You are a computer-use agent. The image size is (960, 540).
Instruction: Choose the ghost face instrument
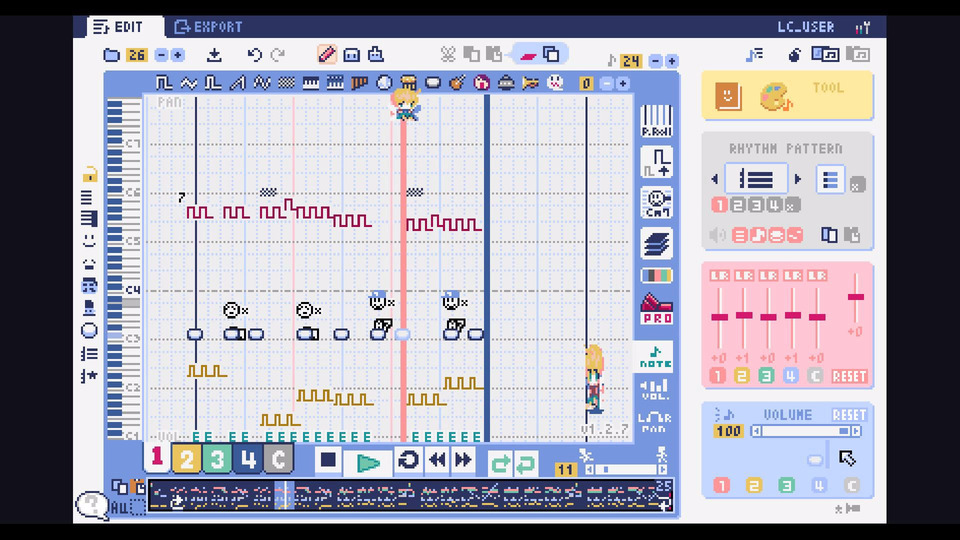(x=555, y=83)
